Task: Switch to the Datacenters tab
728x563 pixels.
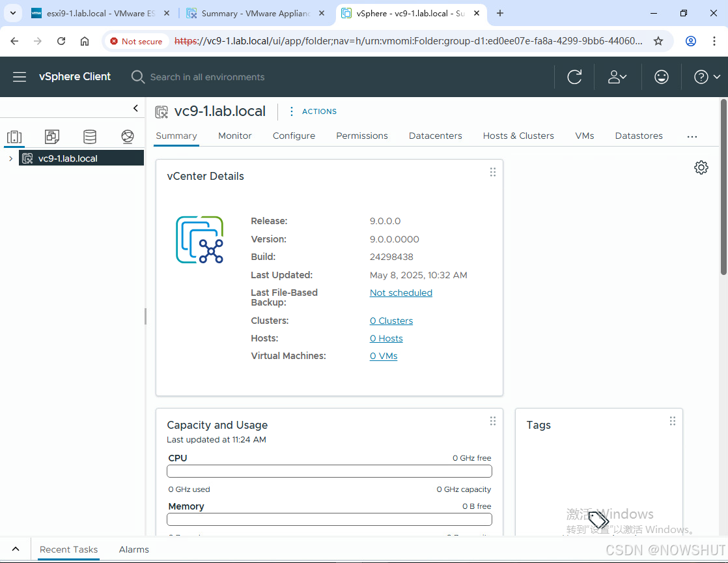Action: tap(435, 136)
